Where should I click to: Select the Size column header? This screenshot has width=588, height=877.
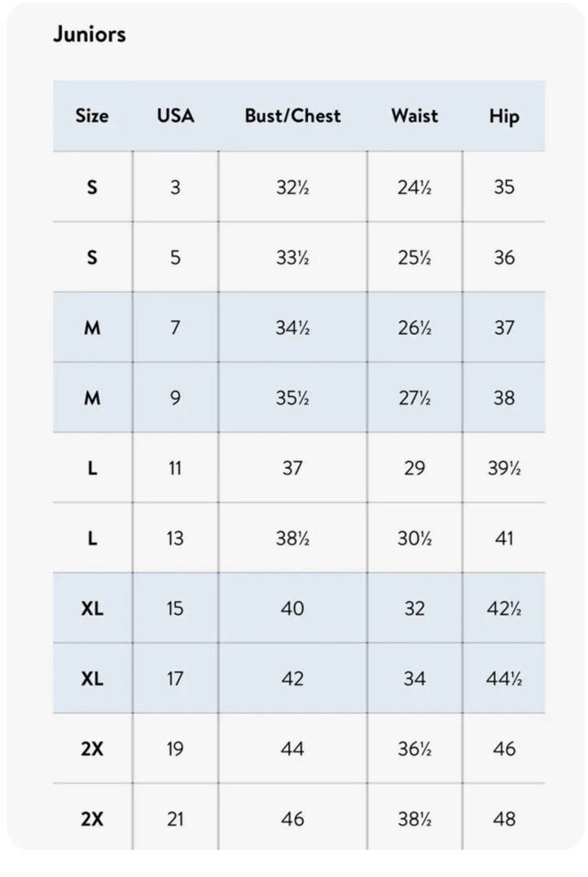tap(92, 116)
